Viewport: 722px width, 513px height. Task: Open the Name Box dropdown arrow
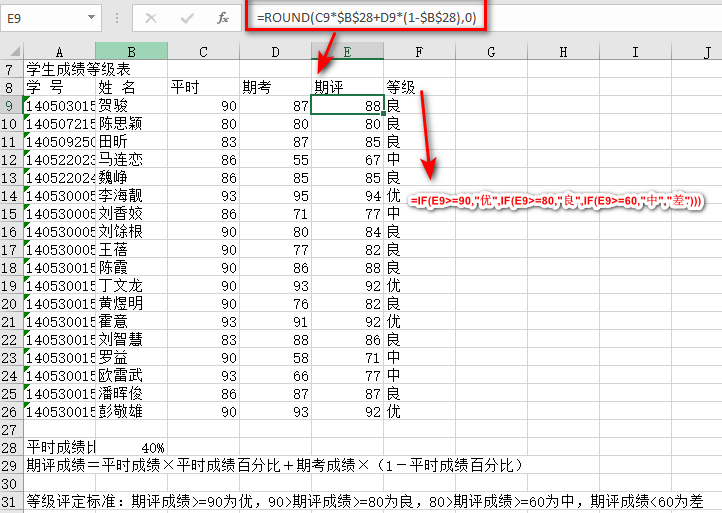91,18
